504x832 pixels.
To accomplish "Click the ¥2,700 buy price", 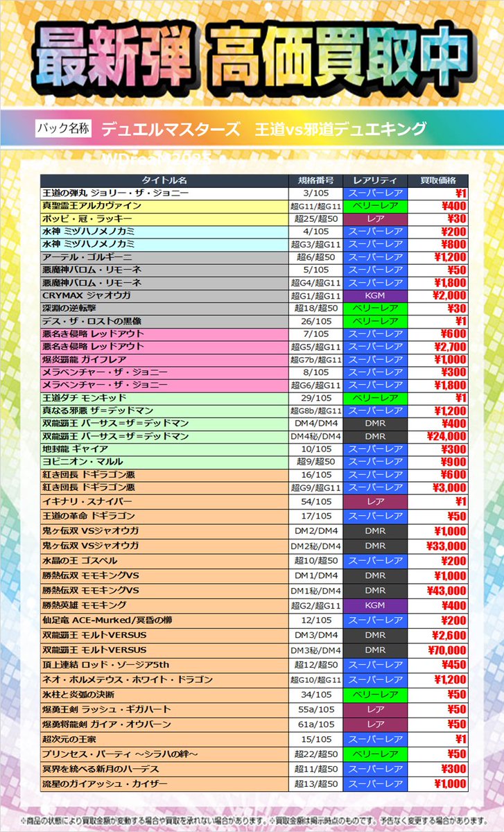I will 450,347.
